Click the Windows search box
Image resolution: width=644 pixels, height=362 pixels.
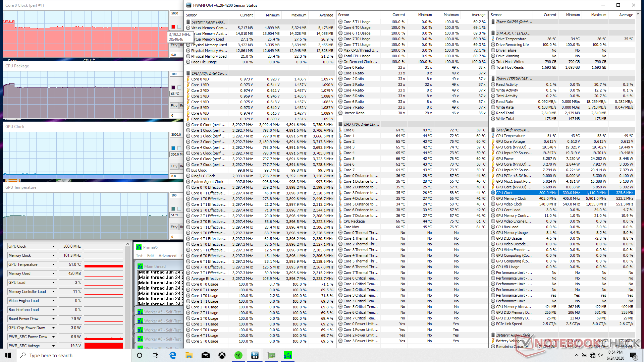(74, 355)
